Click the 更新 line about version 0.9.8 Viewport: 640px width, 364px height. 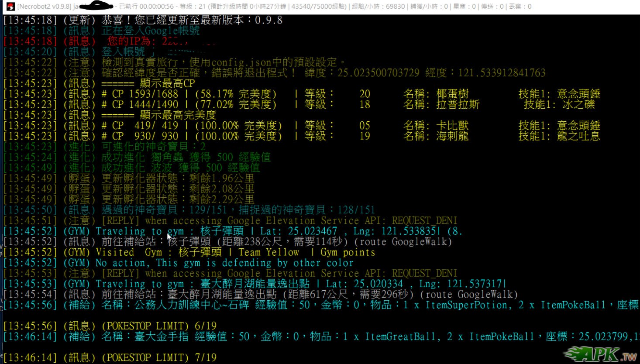tap(143, 20)
